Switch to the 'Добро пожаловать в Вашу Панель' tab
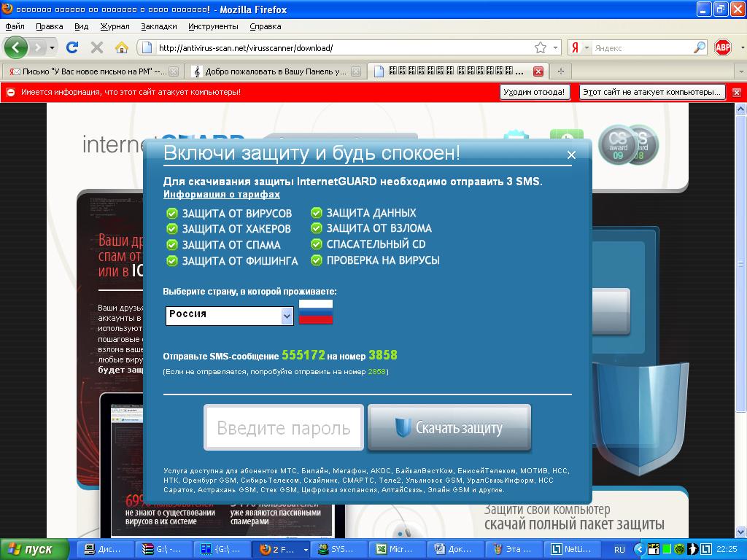This screenshot has height=560, width=747. click(x=275, y=71)
